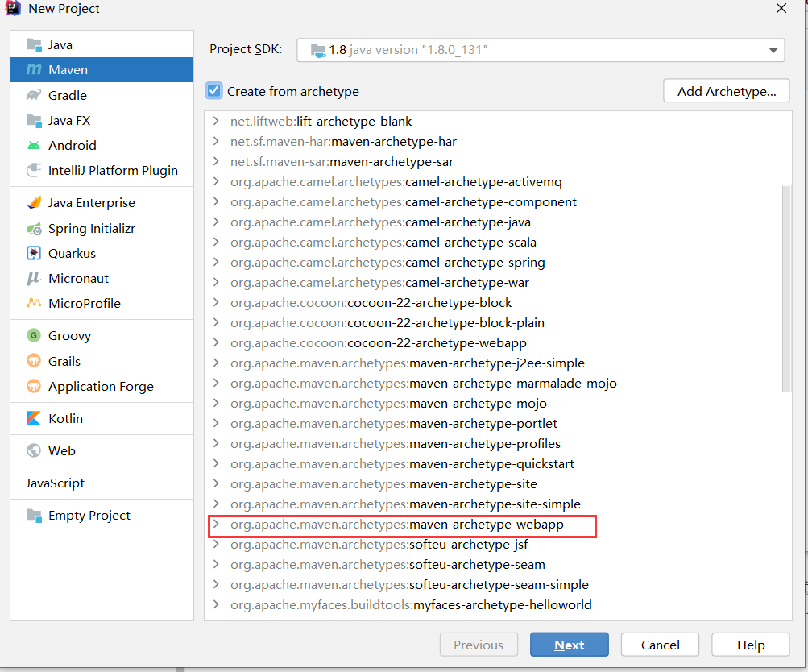Click the Java FX folder icon
Image resolution: width=808 pixels, height=672 pixels.
tap(34, 121)
